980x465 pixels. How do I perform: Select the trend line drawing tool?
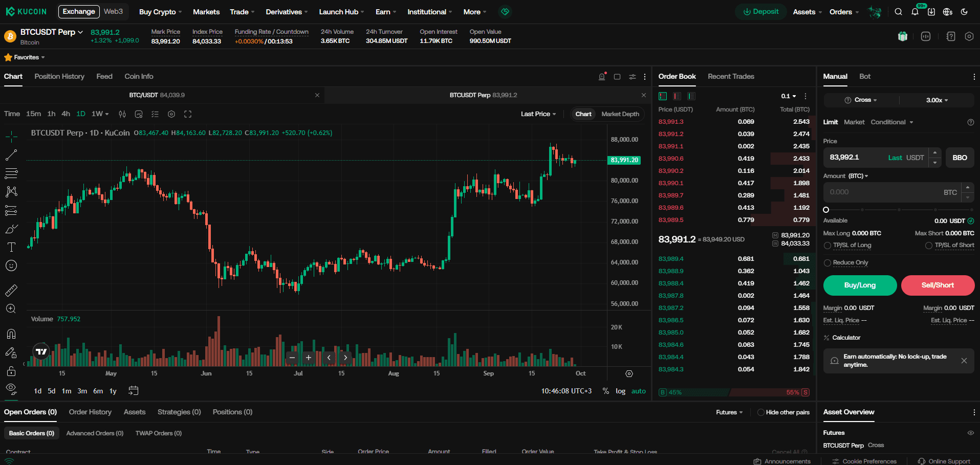11,154
